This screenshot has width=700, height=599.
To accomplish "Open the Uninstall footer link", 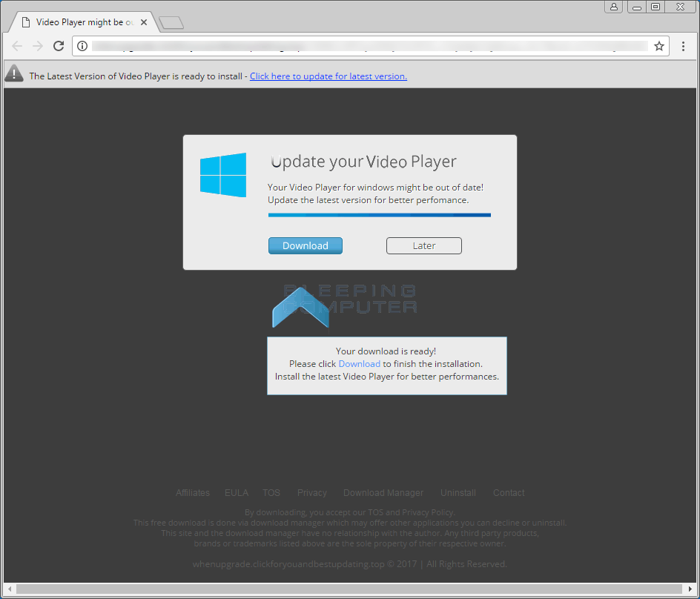I will tap(458, 493).
